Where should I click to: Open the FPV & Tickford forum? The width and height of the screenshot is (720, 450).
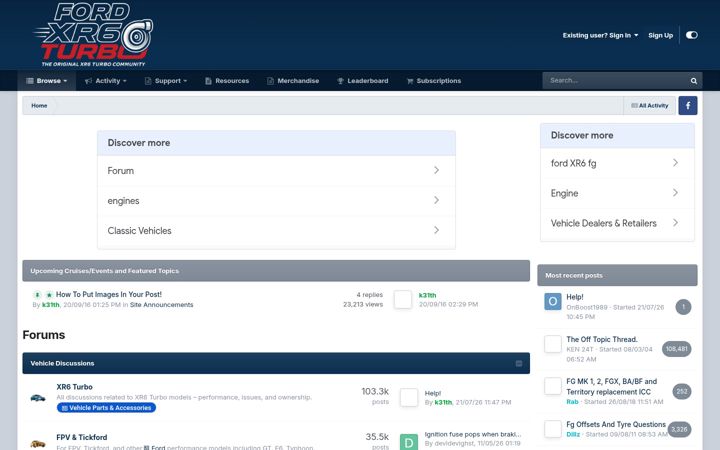[82, 437]
